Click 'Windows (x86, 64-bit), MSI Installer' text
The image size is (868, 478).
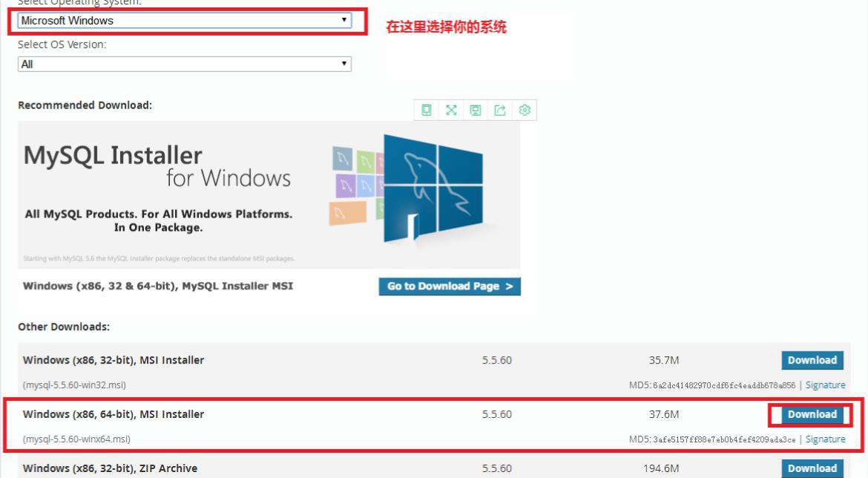click(114, 414)
